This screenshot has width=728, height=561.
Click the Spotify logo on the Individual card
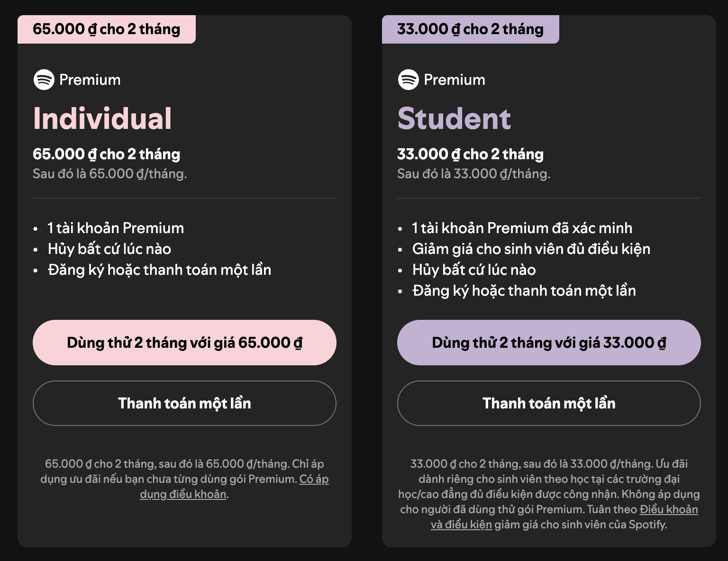point(44,80)
